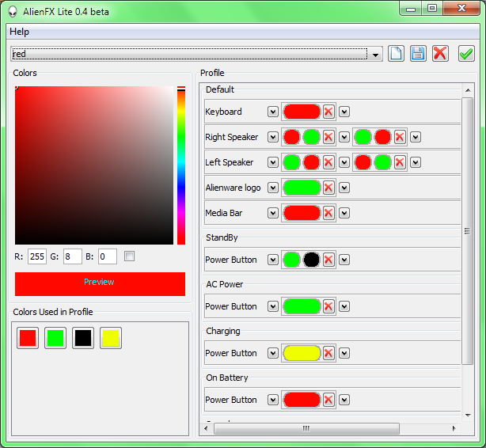Click the AlienFX alien head title icon
Screen dimensions: 486x448
click(x=13, y=11)
